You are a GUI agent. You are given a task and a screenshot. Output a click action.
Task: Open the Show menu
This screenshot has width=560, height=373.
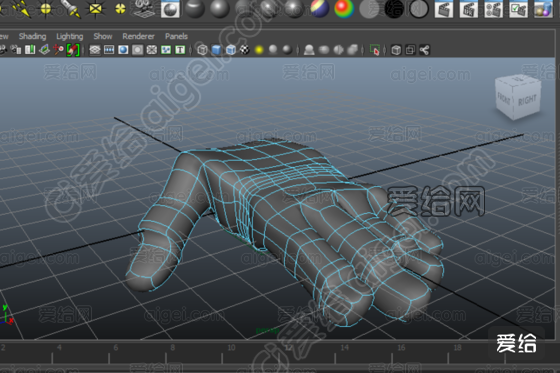pos(103,36)
